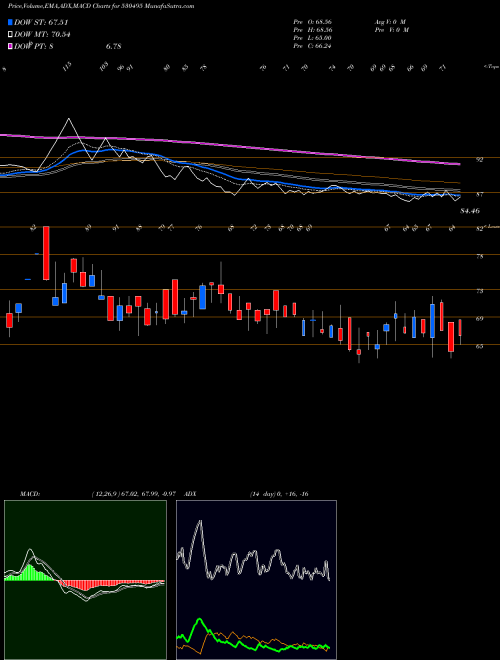Click the ADX (14 day) values text
The height and width of the screenshot is (660, 500).
(279, 494)
